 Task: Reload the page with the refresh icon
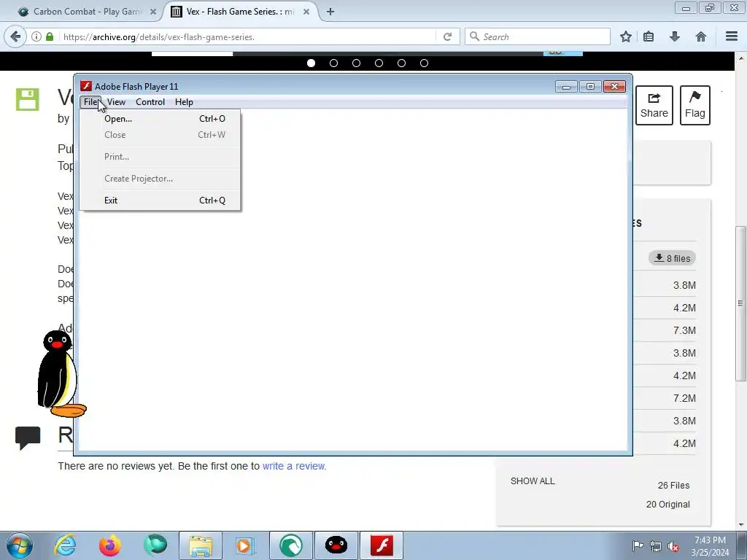click(447, 36)
